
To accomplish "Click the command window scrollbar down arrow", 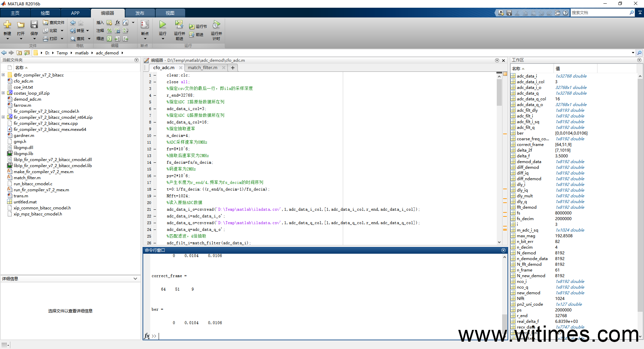I will coord(504,337).
